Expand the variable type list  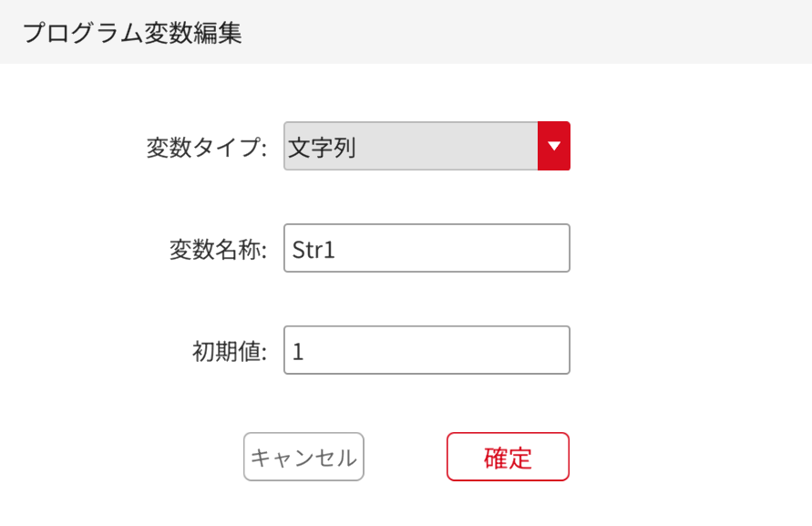point(553,147)
